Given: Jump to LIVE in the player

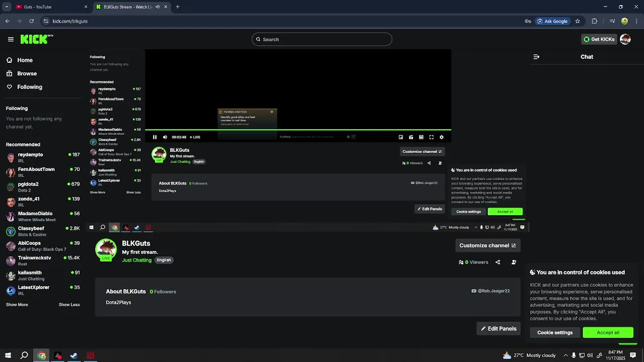Looking at the screenshot, I should coord(195,137).
